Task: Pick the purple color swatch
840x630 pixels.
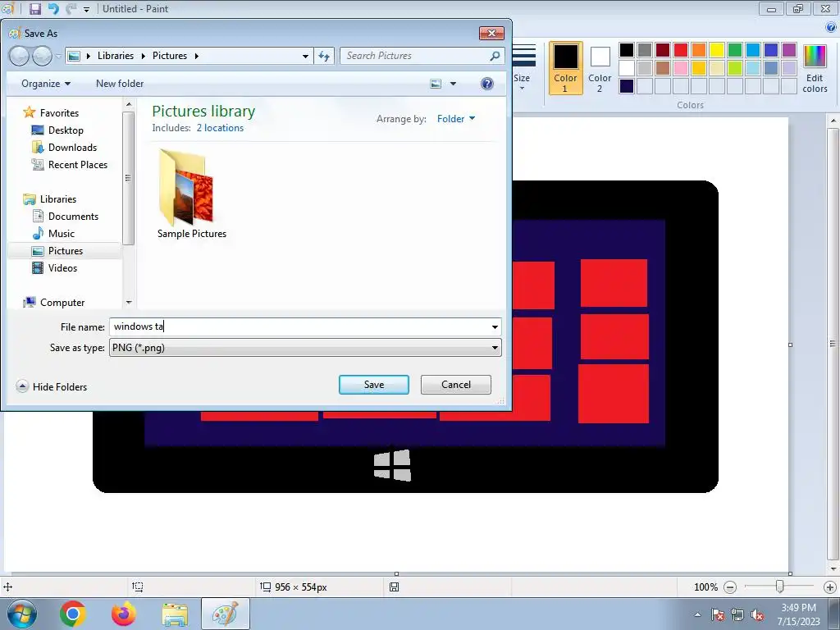Action: click(789, 50)
